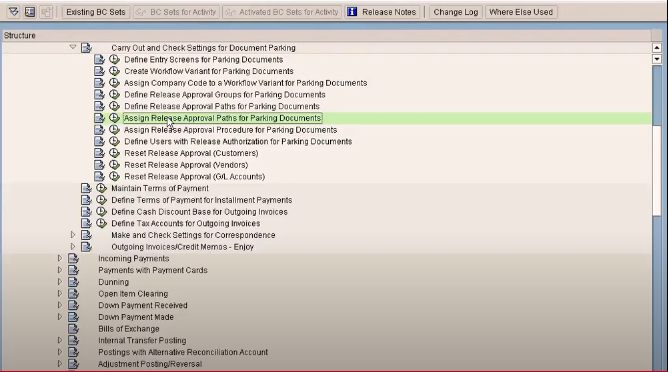Expand the Incoming Payments node
Image resolution: width=668 pixels, height=372 pixels.
(x=60, y=258)
